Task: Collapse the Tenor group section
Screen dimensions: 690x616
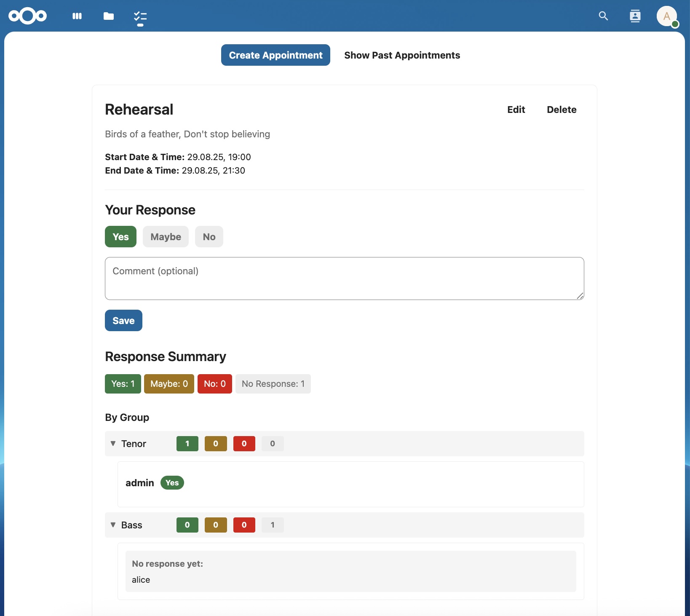Action: (113, 444)
